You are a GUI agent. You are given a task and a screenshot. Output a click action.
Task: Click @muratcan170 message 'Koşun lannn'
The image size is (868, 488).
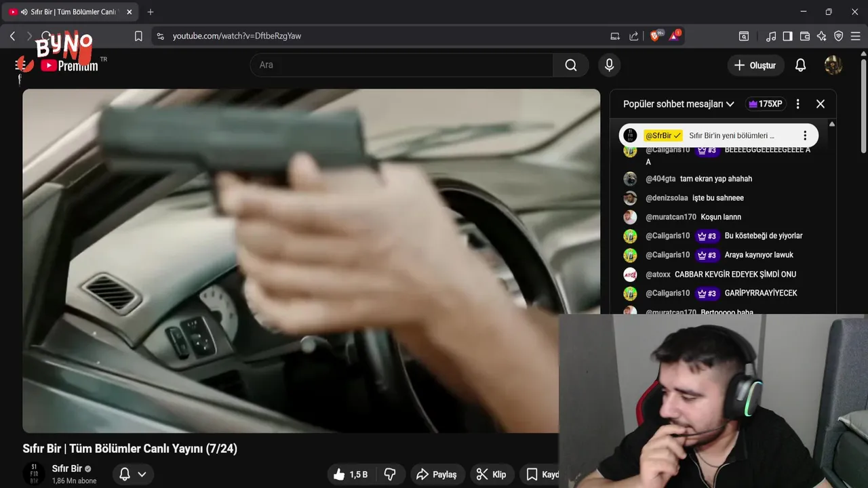721,217
